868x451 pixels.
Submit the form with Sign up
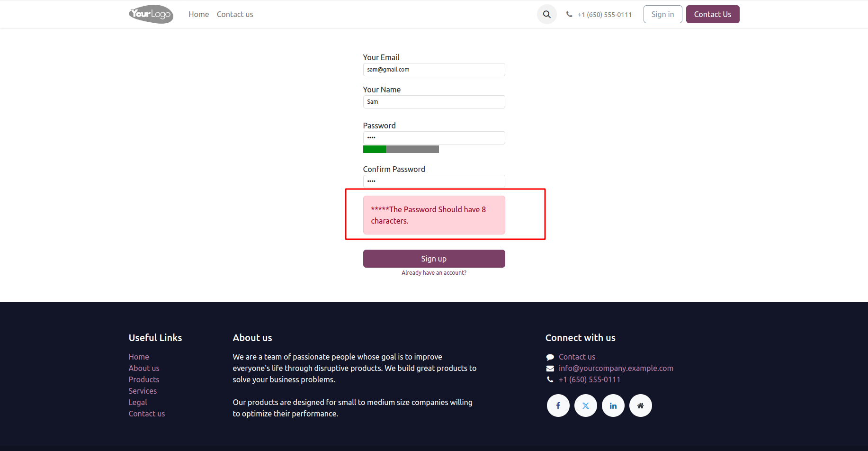[x=434, y=259]
